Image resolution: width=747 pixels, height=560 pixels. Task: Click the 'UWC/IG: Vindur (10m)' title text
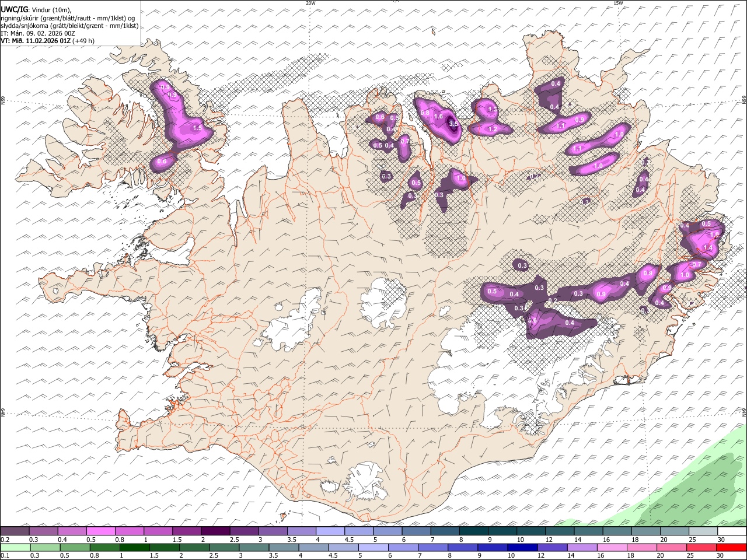coord(36,10)
